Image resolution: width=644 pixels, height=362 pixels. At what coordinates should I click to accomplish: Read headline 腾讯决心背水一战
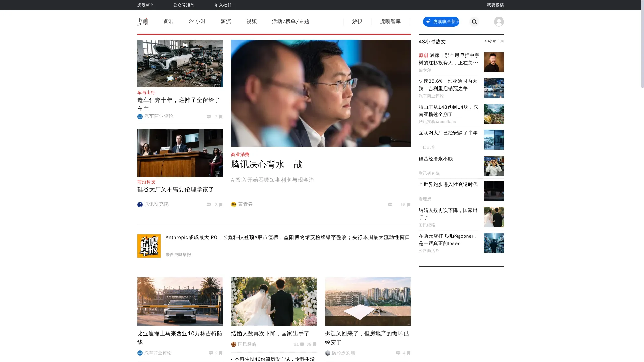click(267, 165)
